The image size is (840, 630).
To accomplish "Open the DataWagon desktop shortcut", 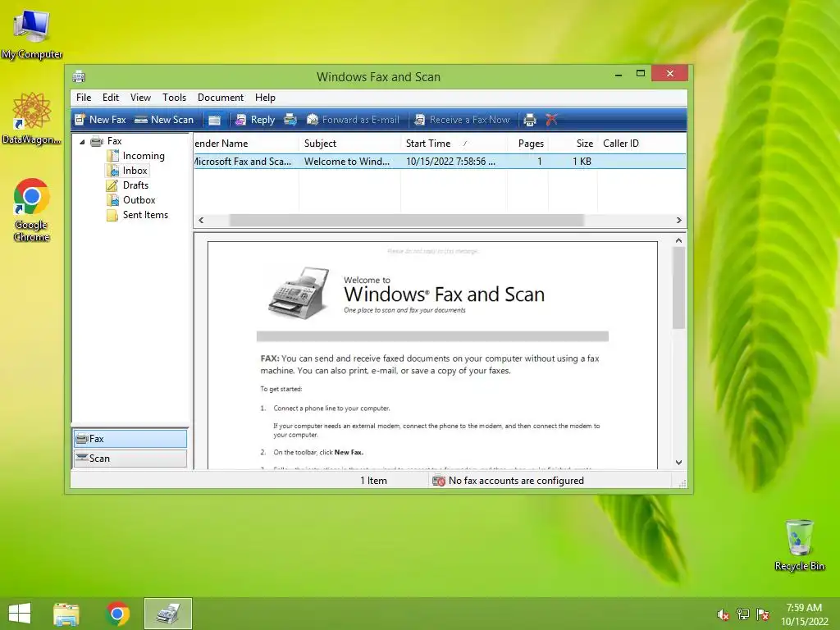I will pyautogui.click(x=32, y=119).
